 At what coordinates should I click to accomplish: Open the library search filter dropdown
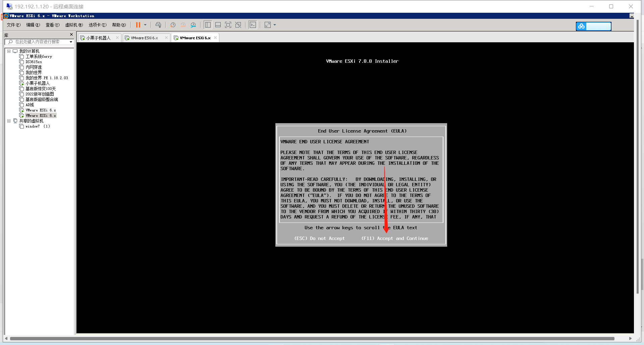coord(71,42)
